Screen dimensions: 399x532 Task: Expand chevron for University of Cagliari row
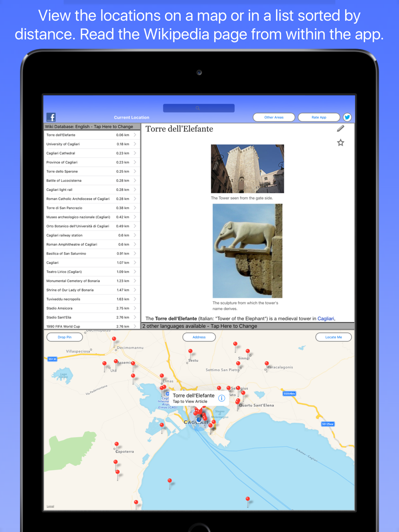135,144
